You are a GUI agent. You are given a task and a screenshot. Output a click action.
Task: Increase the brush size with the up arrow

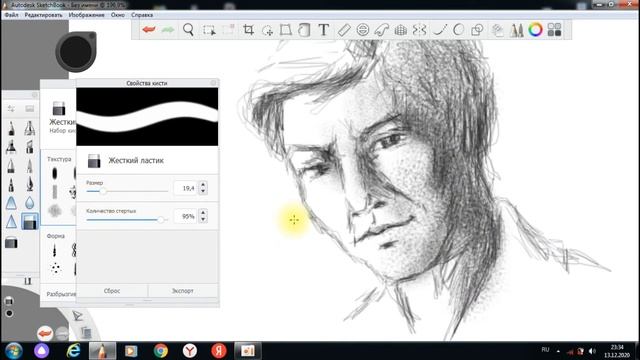(x=203, y=184)
